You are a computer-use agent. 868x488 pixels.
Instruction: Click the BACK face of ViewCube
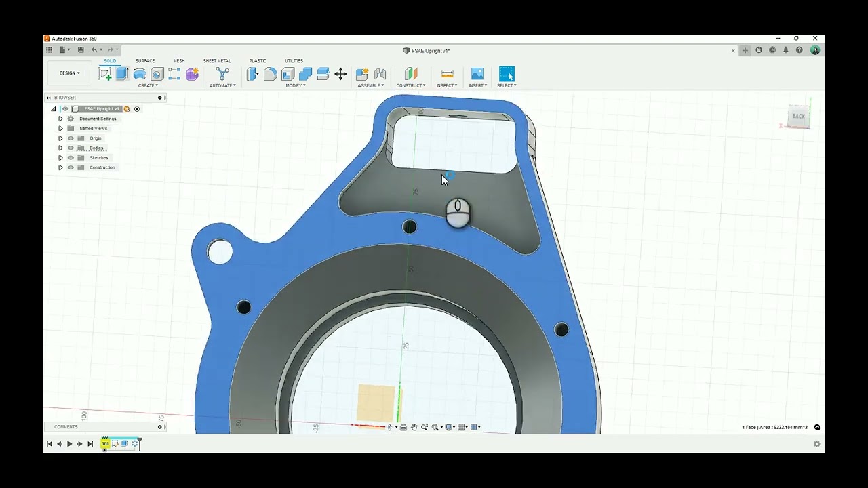click(x=799, y=117)
